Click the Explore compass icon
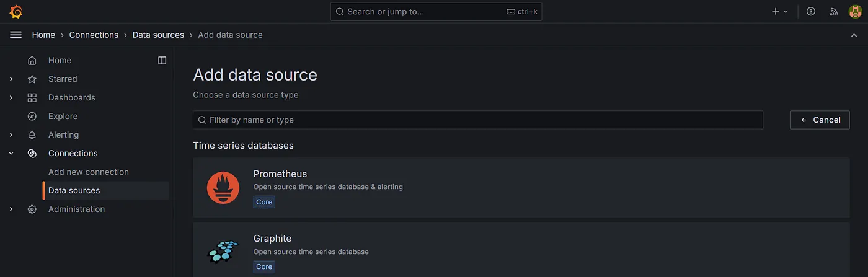868x277 pixels. click(x=32, y=117)
